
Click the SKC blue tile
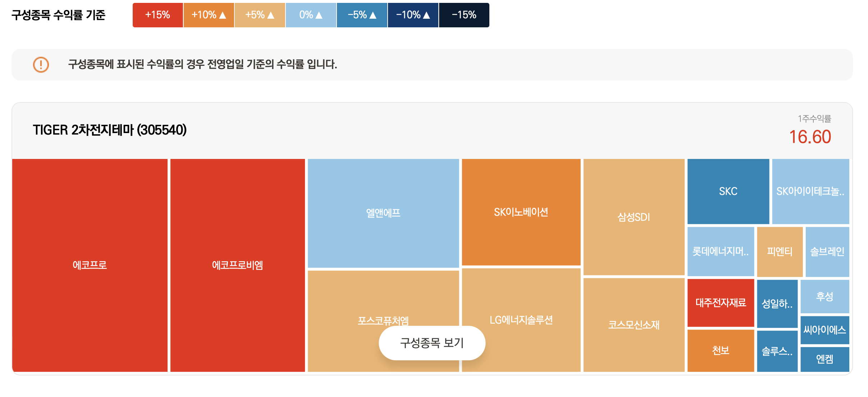tap(728, 191)
